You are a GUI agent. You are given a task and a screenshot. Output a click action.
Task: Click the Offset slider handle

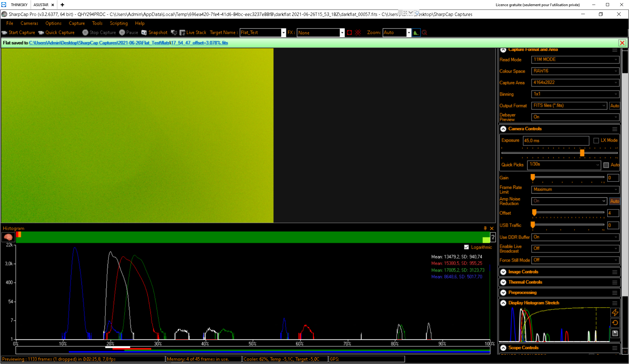534,213
